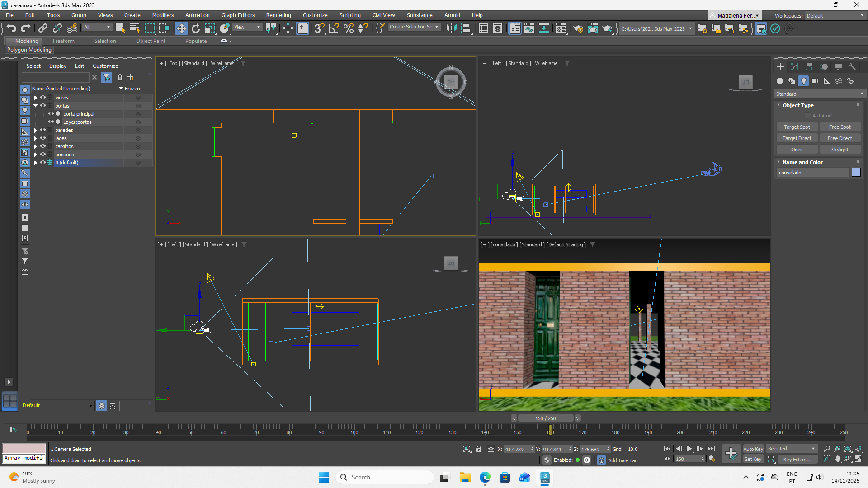Toggle visibility of porta principal layer
Viewport: 868px width, 488px height.
(x=51, y=114)
